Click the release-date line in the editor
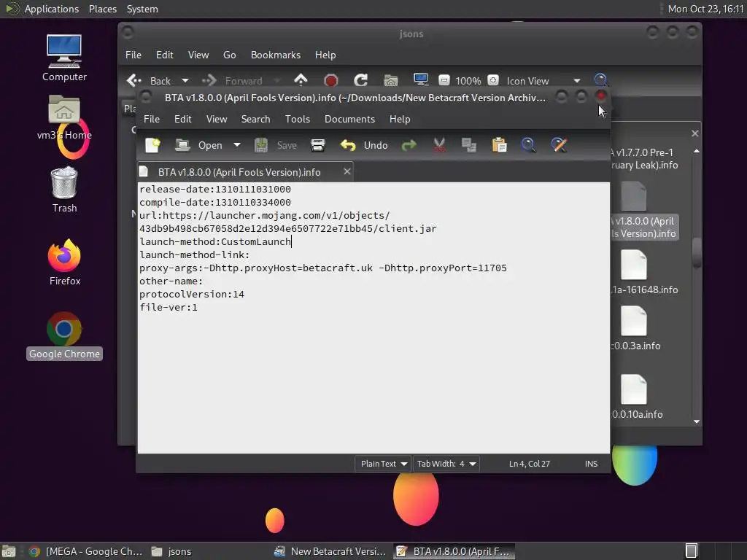Viewport: 747px width, 560px height. (x=215, y=189)
